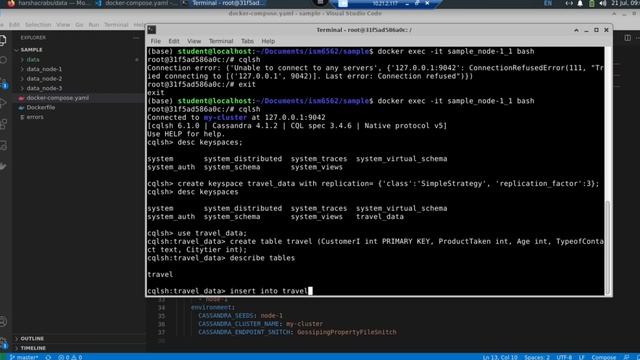This screenshot has height=360, width=640.
Task: Click the Firefox icon in the top taskbar
Action: pyautogui.click(x=11, y=3)
